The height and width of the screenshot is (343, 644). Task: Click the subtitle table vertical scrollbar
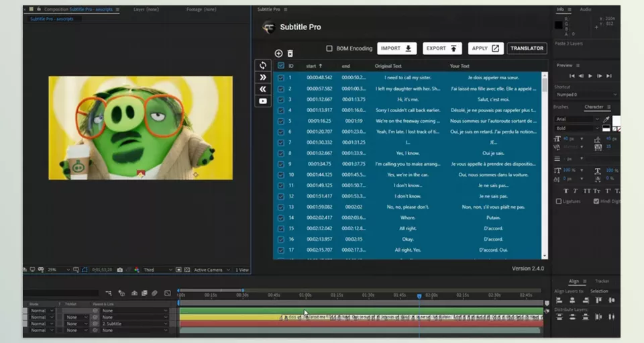pyautogui.click(x=545, y=166)
